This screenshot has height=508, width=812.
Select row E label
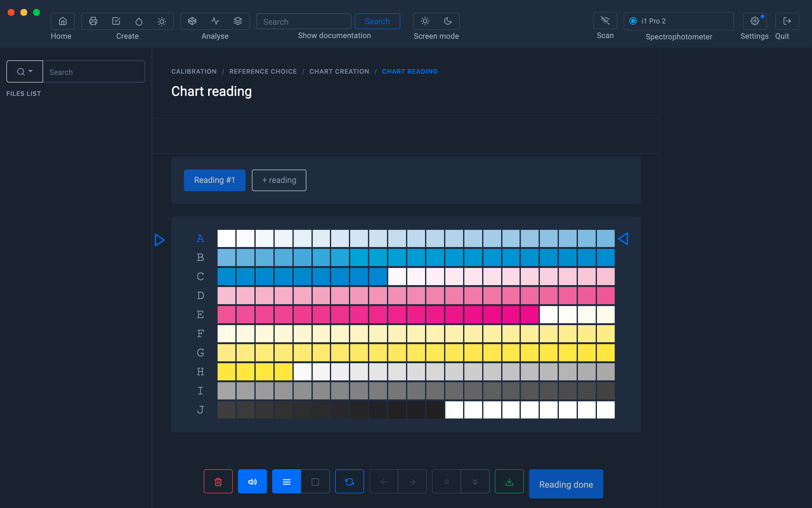[x=200, y=315]
